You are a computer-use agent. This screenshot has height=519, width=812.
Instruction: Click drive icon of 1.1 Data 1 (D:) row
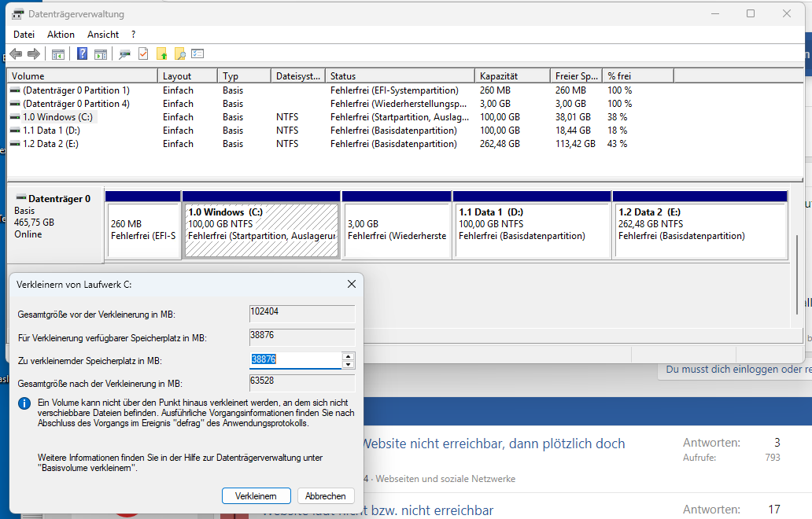coord(15,131)
